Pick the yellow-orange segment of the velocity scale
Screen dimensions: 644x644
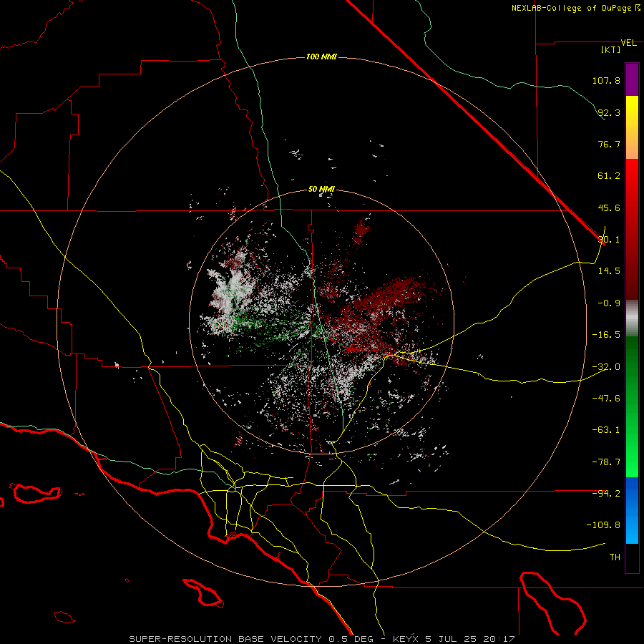(x=632, y=127)
